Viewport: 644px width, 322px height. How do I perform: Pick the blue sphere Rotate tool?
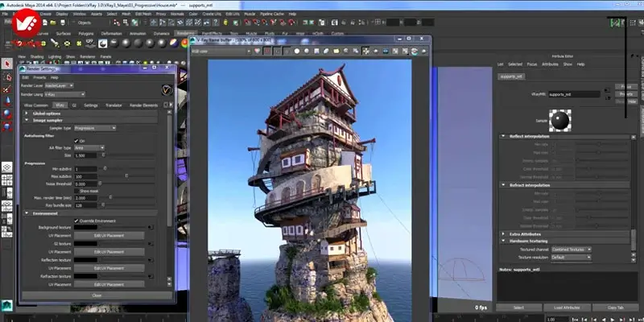pyautogui.click(x=7, y=114)
